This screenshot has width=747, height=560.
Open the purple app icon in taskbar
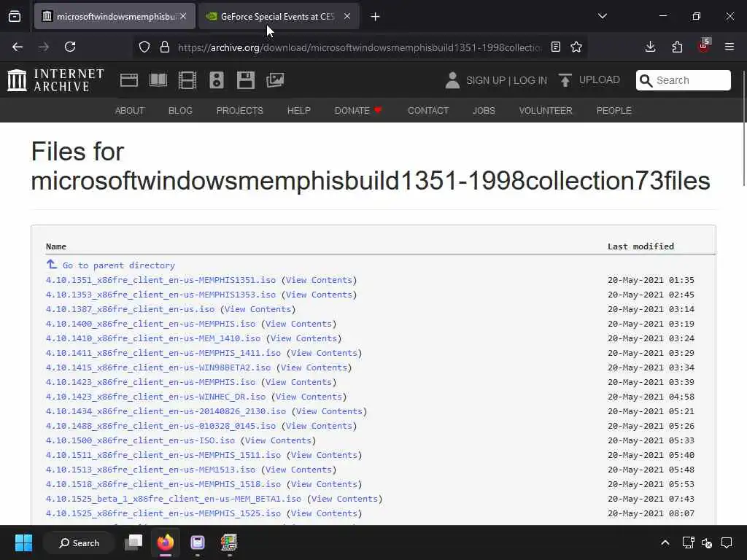197,542
